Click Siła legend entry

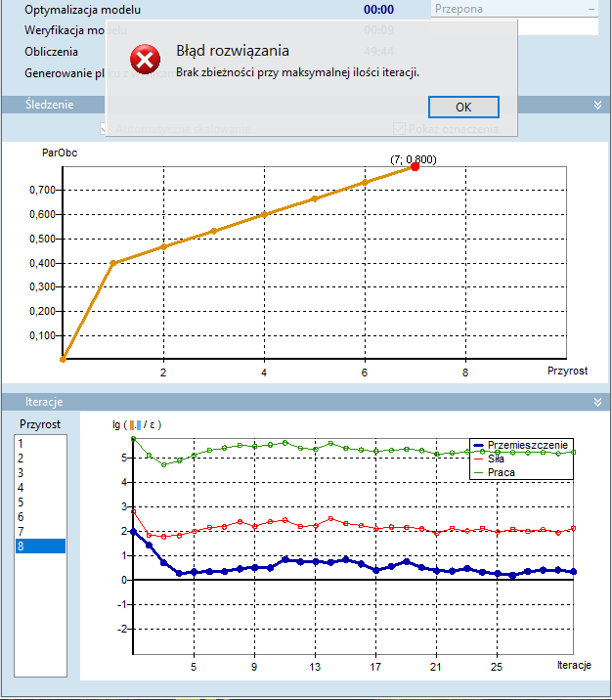pyautogui.click(x=489, y=459)
